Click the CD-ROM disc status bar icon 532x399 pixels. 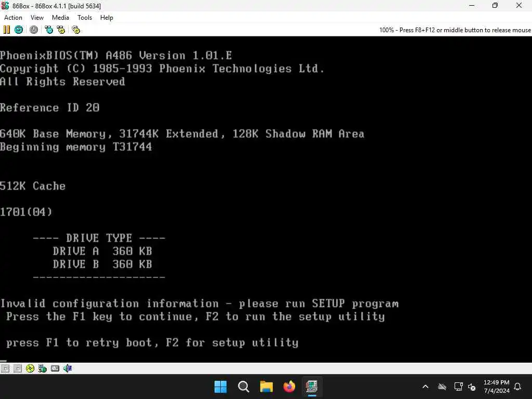[x=30, y=368]
